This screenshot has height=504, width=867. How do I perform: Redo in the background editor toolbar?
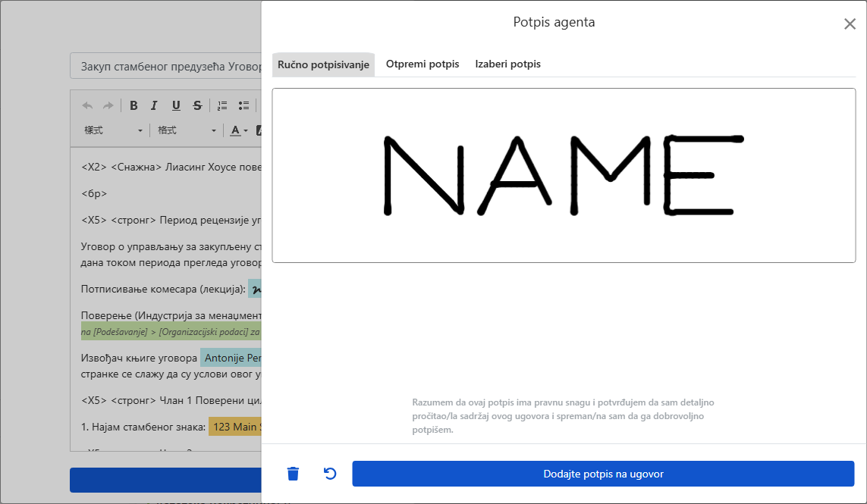108,105
